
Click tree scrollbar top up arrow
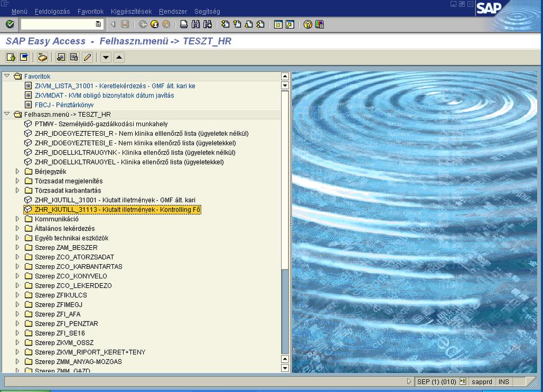tap(285, 76)
